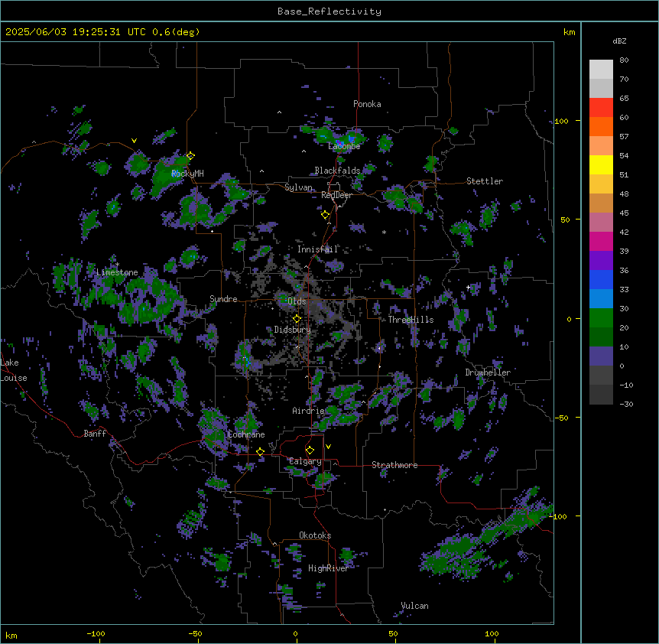Select the Innisfail label

317,249
